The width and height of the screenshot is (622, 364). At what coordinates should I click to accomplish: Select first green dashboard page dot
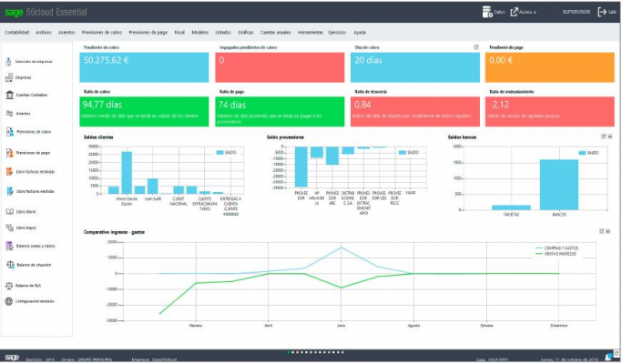click(289, 352)
